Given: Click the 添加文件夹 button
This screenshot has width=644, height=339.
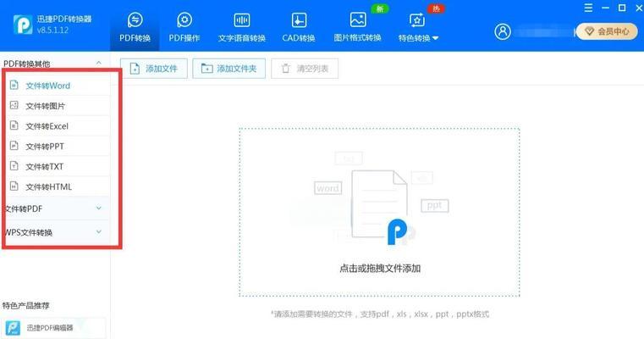Looking at the screenshot, I should pyautogui.click(x=228, y=69).
